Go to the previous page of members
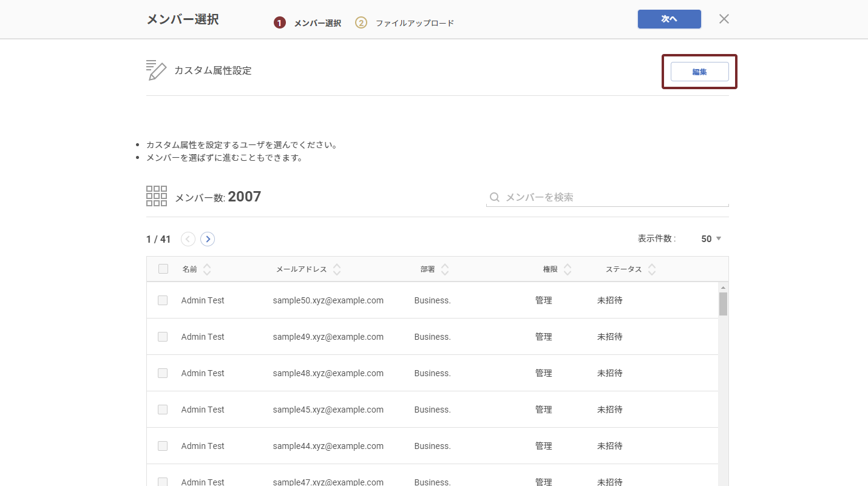868x486 pixels. point(188,239)
